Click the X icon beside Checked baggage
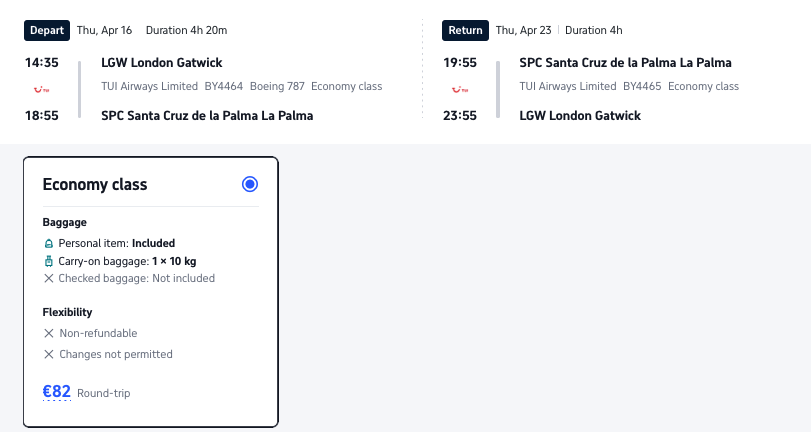Image resolution: width=811 pixels, height=432 pixels. 49,279
